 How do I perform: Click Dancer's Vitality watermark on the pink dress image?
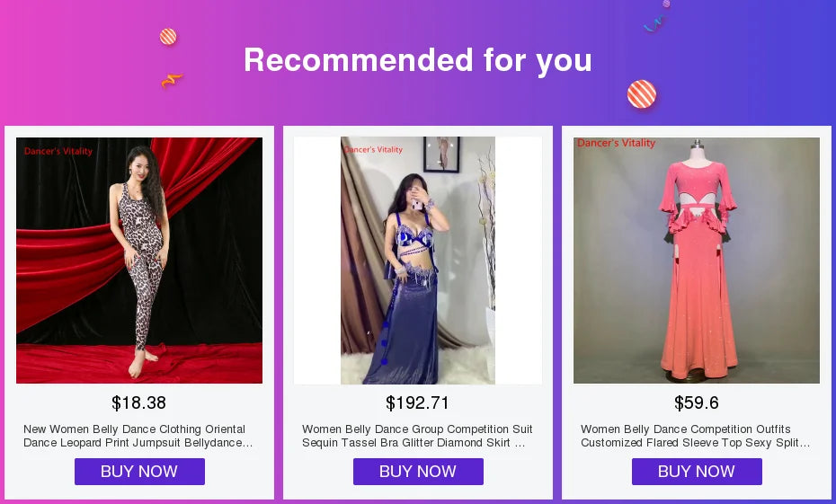click(x=617, y=143)
